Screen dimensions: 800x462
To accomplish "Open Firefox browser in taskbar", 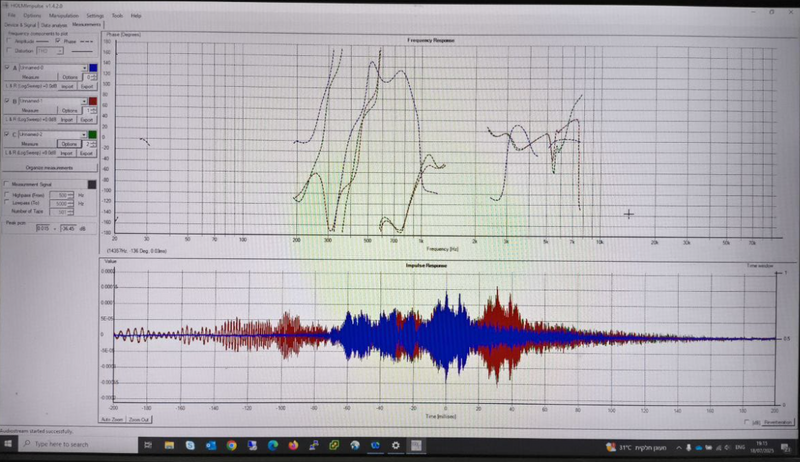I will pos(293,445).
